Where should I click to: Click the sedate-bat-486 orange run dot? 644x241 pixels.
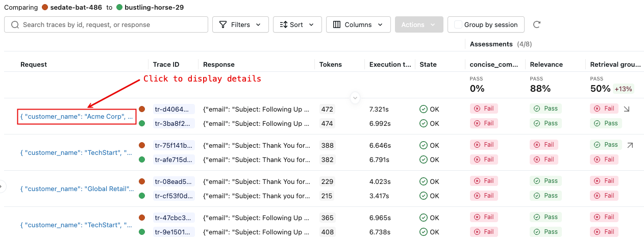[45, 8]
